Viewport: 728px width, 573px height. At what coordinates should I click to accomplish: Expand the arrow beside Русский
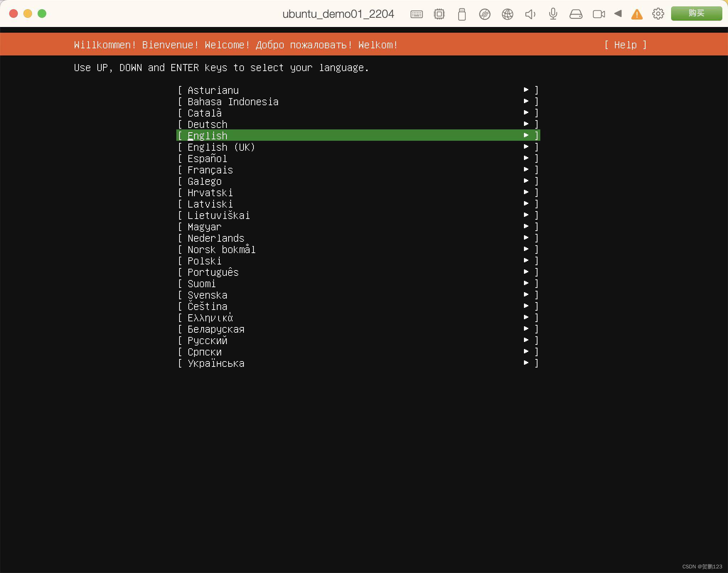[x=526, y=340]
